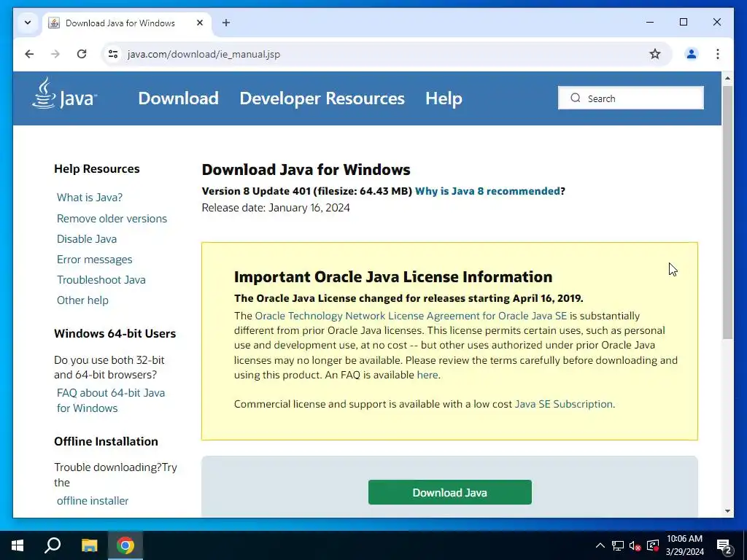747x560 pixels.
Task: Open the Download menu in Java header
Action: [x=178, y=98]
